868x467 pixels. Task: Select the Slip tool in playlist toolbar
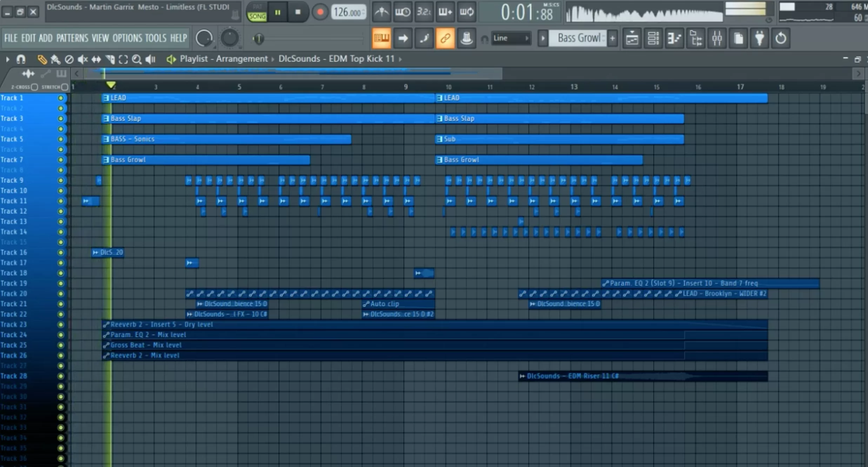click(x=96, y=59)
